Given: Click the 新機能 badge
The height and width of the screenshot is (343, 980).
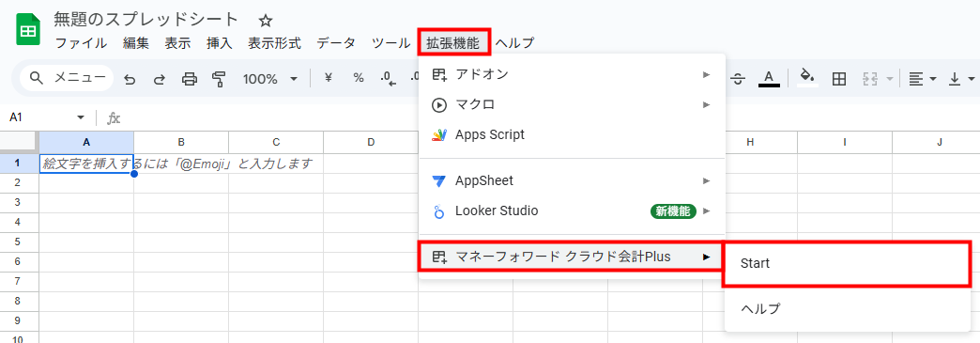Looking at the screenshot, I should click(674, 210).
